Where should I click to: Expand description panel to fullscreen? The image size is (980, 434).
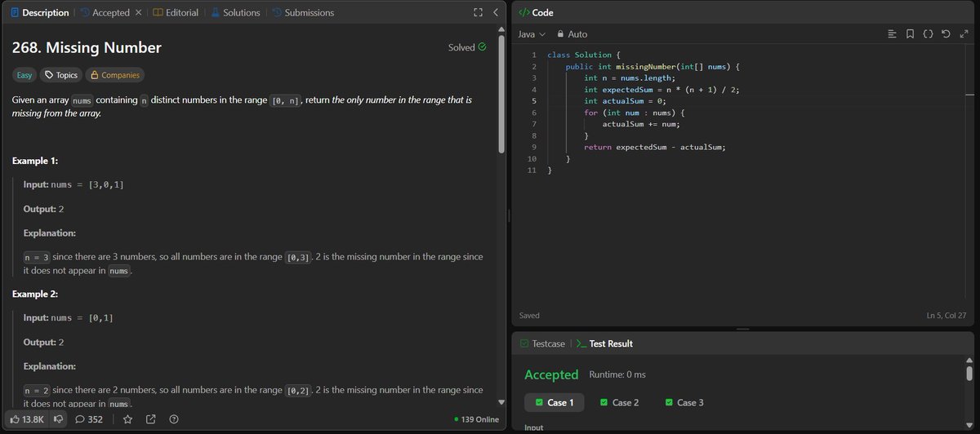tap(479, 12)
